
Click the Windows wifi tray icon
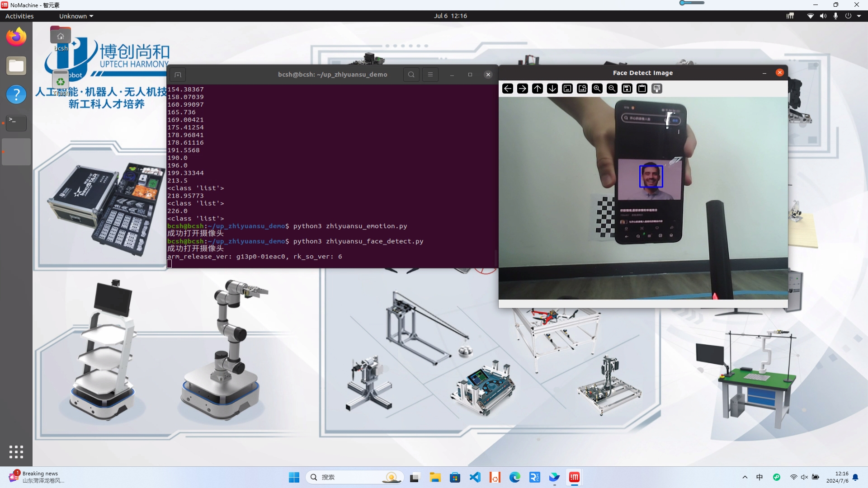(793, 477)
